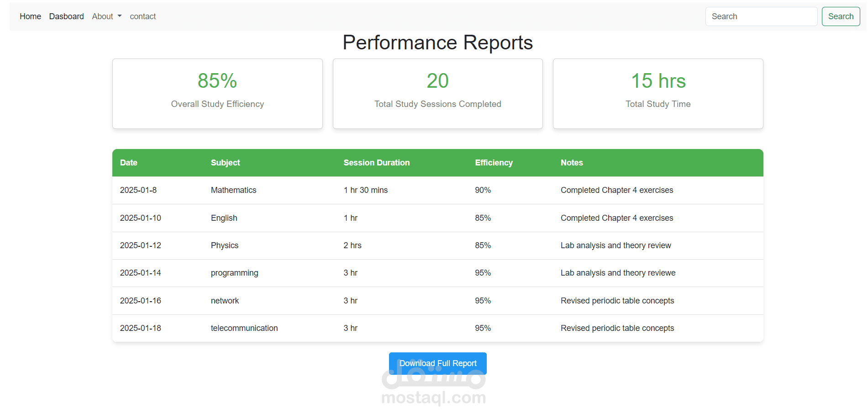The image size is (868, 415).
Task: Open the contact nav link
Action: 142,16
